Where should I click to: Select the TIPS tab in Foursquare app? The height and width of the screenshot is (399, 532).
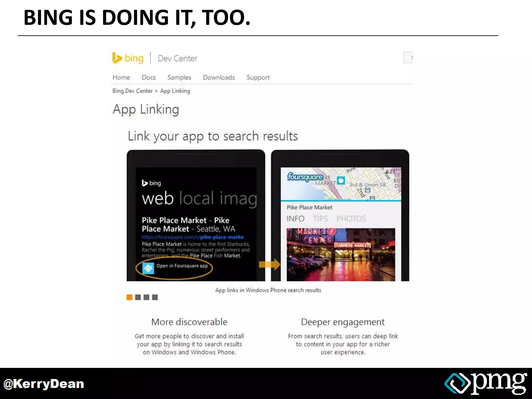[x=320, y=219]
